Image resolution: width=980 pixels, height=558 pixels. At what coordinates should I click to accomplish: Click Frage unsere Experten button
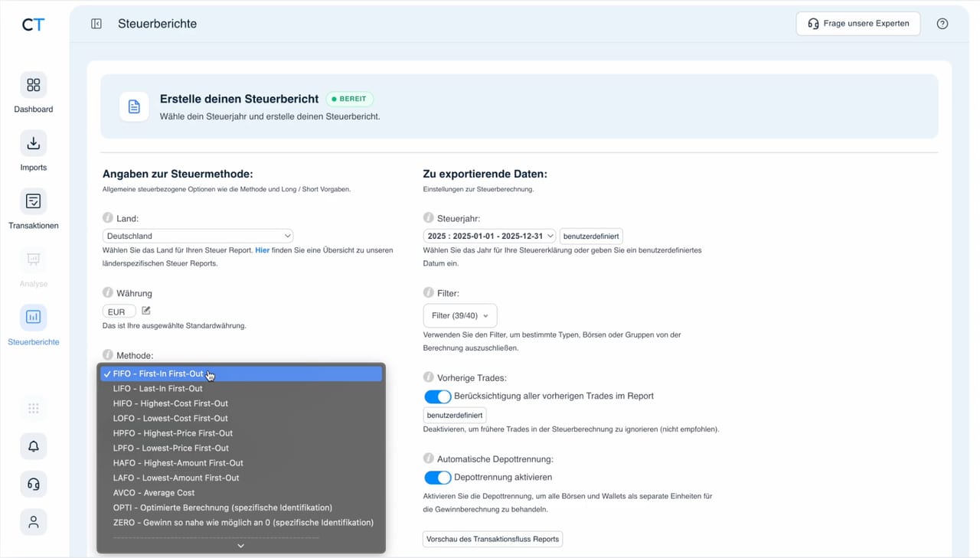coord(858,24)
